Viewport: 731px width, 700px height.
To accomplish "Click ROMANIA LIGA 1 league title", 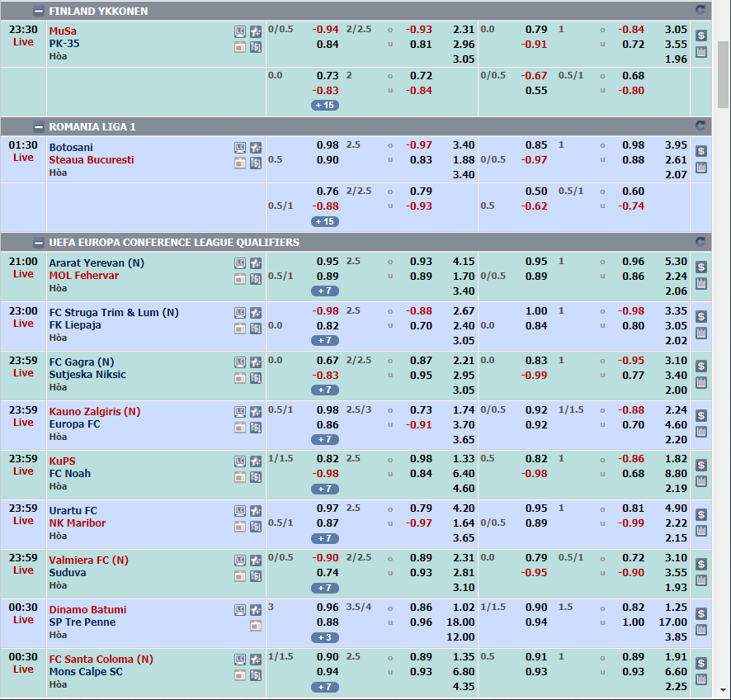I will point(92,127).
